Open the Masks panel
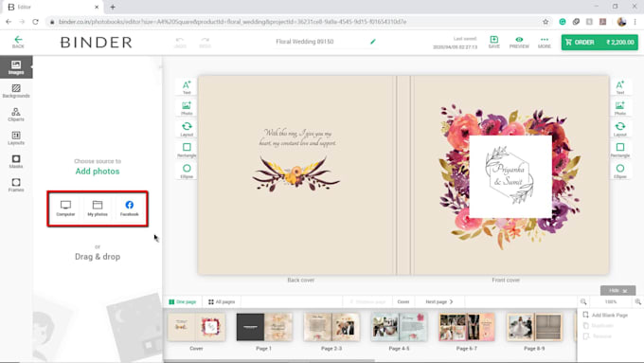This screenshot has height=363, width=644. (x=16, y=161)
